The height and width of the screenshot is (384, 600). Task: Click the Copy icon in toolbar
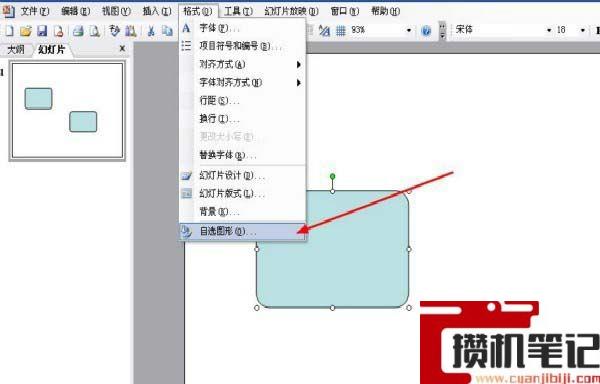[x=167, y=31]
